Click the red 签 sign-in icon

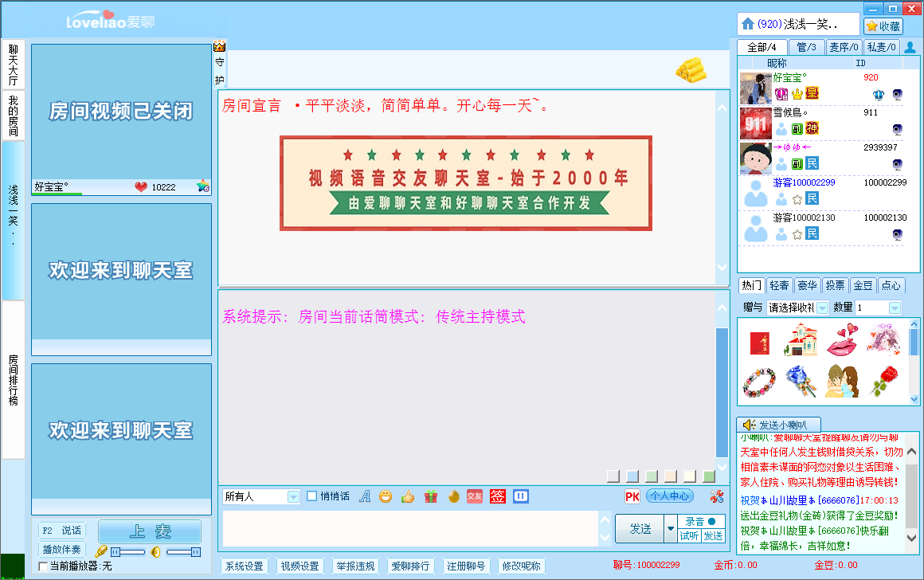click(498, 497)
